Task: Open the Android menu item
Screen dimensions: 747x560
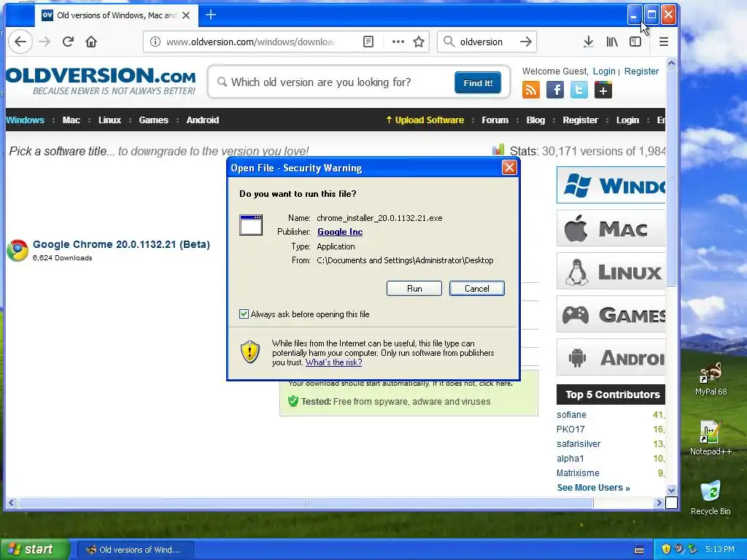Action: pyautogui.click(x=203, y=120)
